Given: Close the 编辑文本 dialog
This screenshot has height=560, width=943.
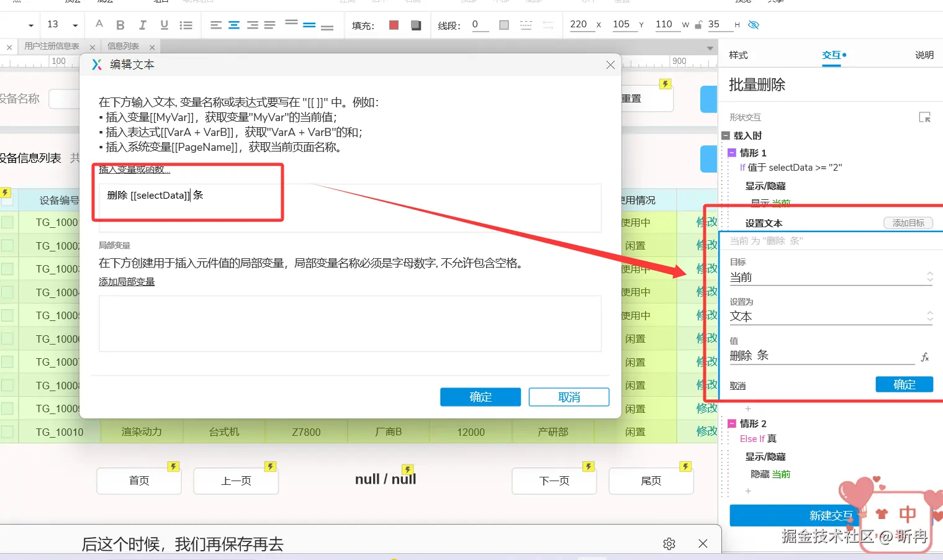Looking at the screenshot, I should (610, 65).
